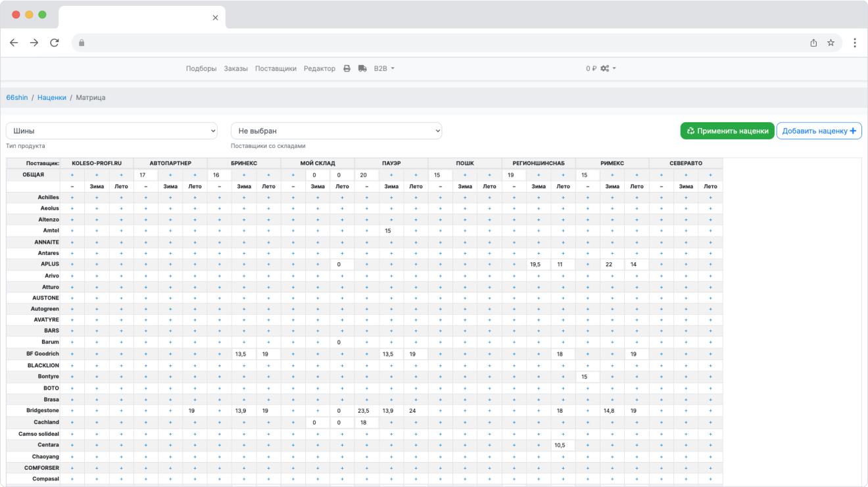The image size is (868, 487).
Task: Close the current browser tab
Action: click(x=215, y=18)
